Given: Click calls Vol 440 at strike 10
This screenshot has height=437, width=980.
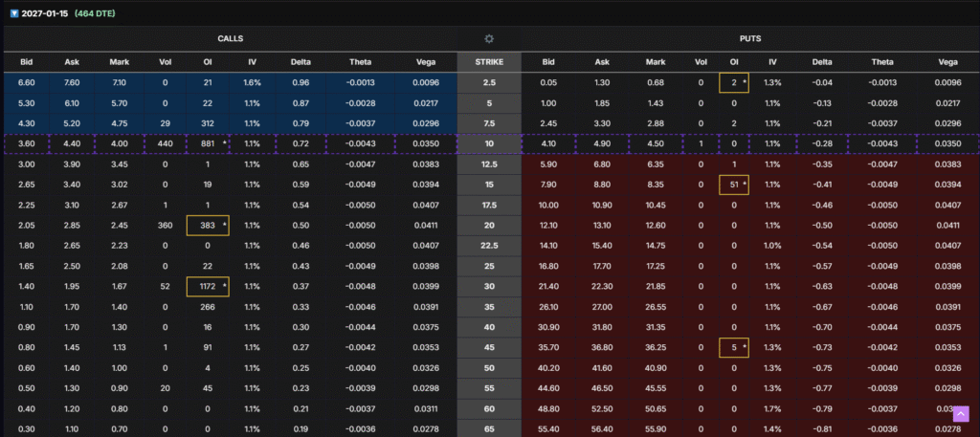Looking at the screenshot, I should (165, 143).
